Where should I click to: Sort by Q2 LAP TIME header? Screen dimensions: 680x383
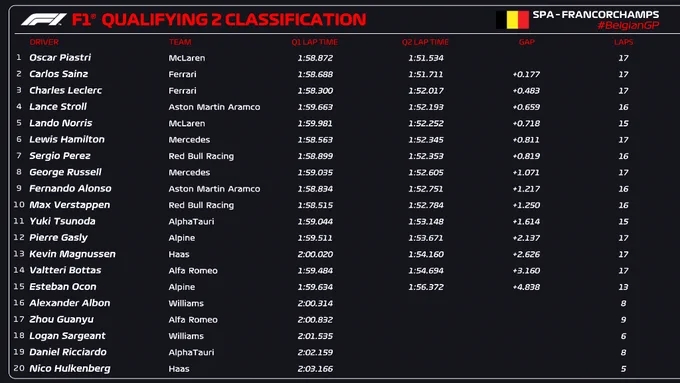[x=425, y=42]
